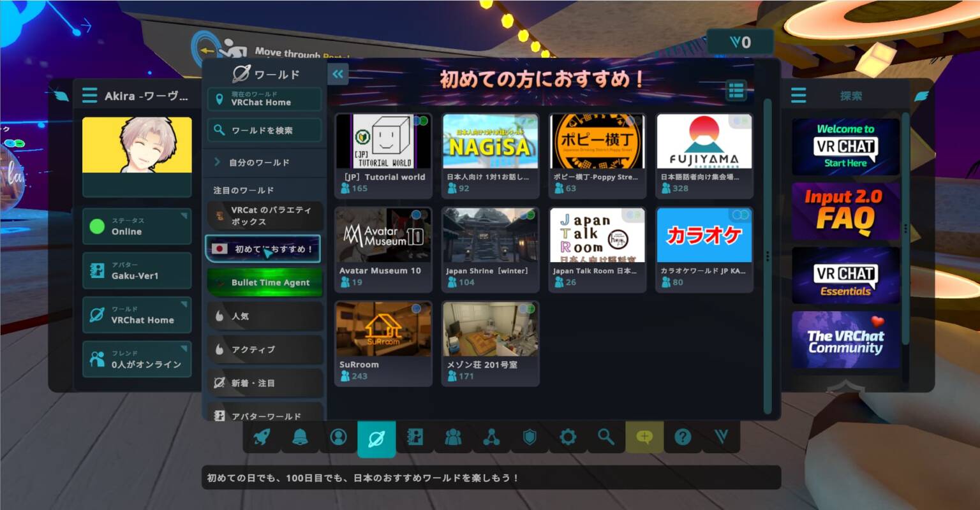Click the Bullet Time Agent featured world

(264, 282)
